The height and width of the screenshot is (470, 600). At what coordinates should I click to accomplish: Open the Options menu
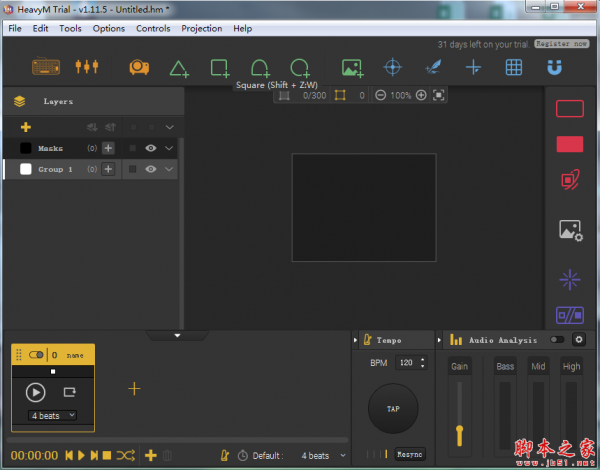click(109, 28)
